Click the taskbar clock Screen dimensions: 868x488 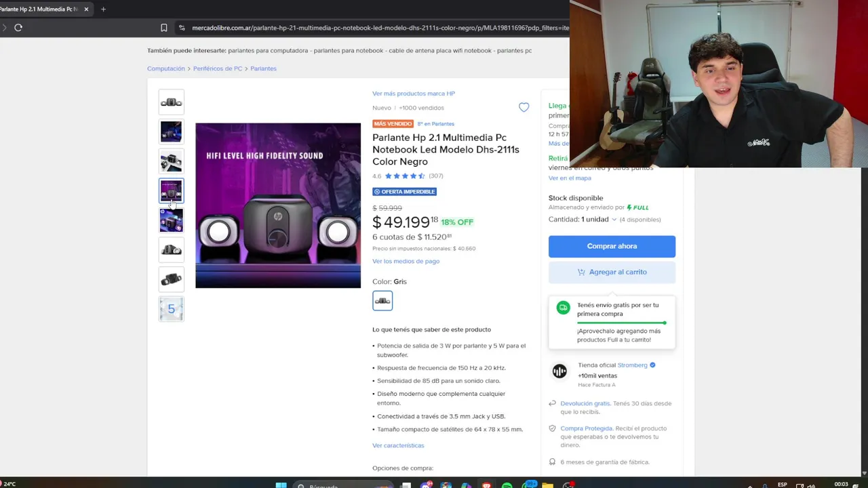coord(841,485)
